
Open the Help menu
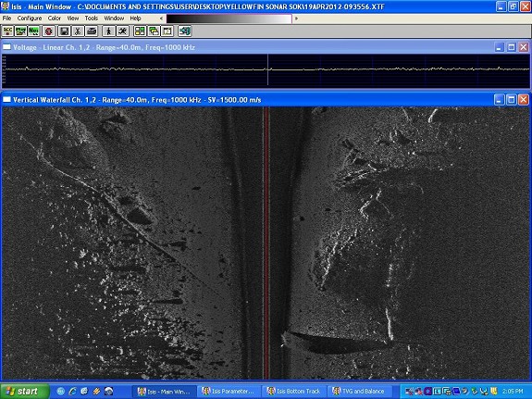point(135,18)
